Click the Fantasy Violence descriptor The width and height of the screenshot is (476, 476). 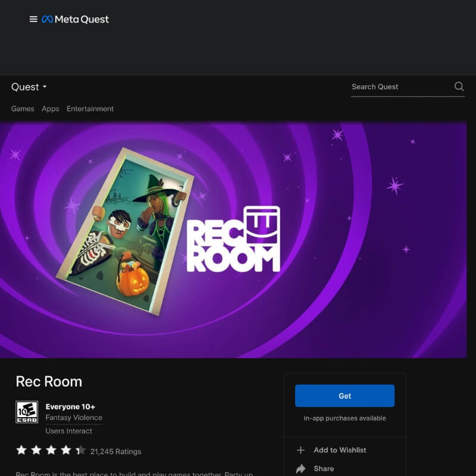pos(74,418)
